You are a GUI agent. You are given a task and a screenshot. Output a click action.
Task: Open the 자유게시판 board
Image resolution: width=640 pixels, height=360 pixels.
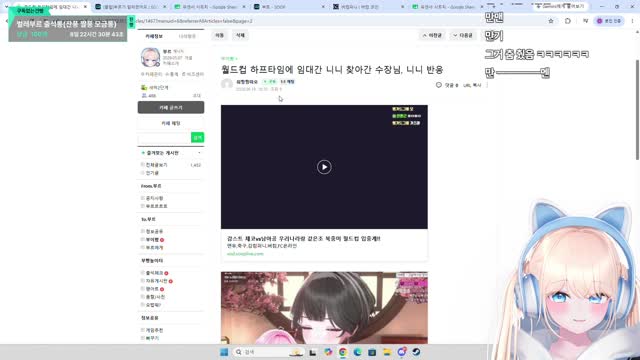click(156, 281)
